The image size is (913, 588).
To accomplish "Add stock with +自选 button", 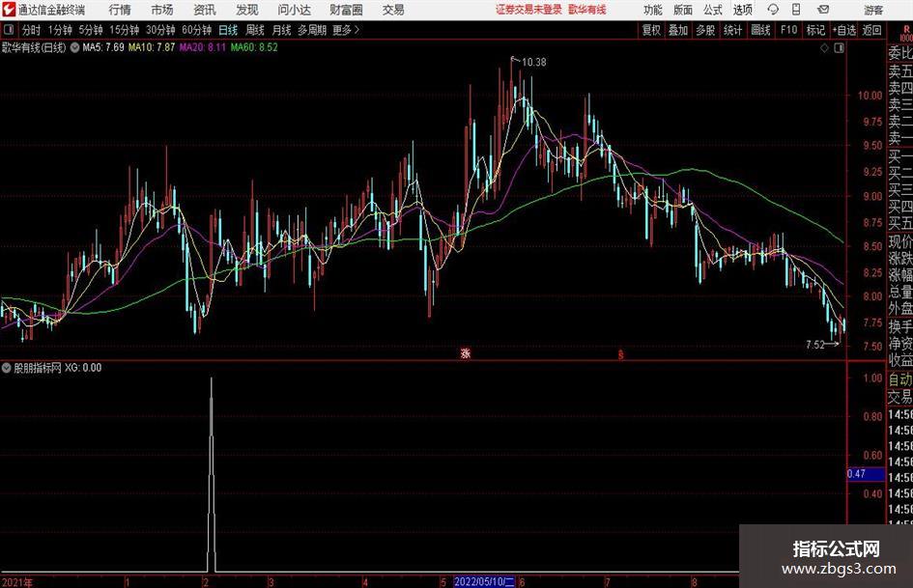I will tap(844, 30).
